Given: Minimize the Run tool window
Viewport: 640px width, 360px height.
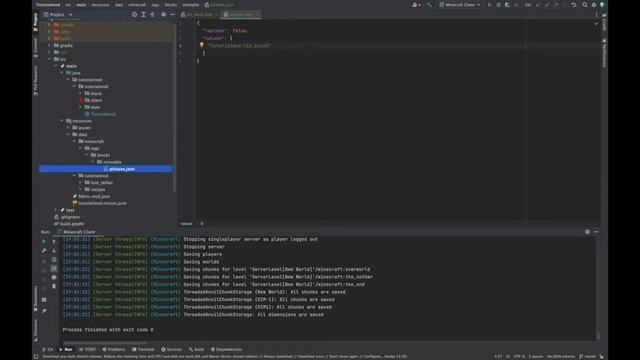Looking at the screenshot, I should coord(596,232).
